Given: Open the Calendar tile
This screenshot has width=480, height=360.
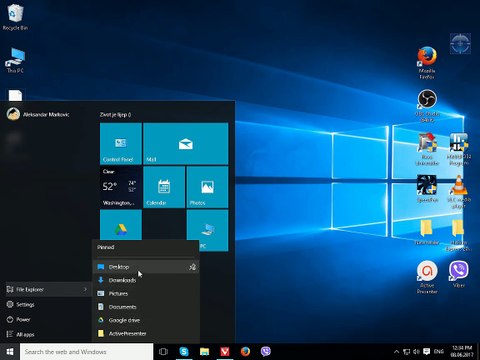Looking at the screenshot, I should point(164,187).
